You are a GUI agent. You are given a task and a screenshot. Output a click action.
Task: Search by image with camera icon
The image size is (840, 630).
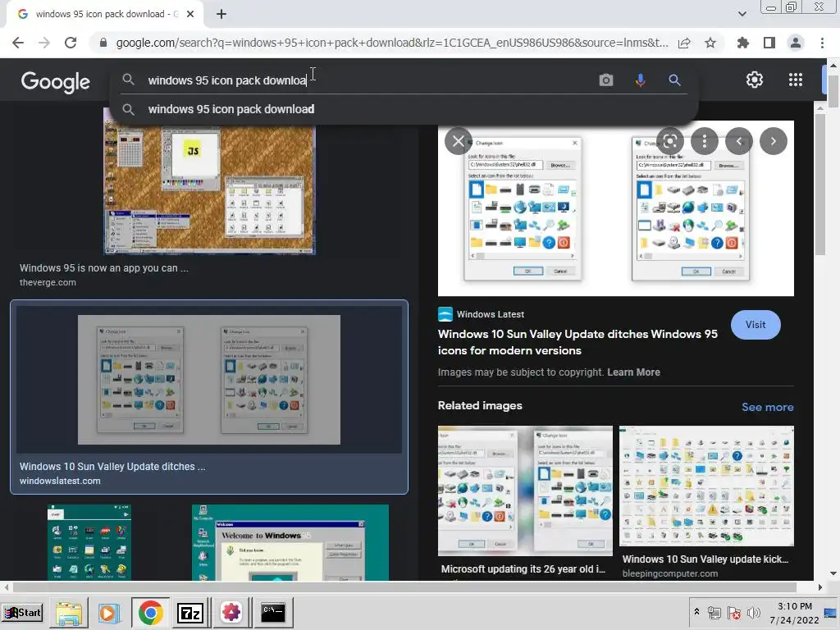click(x=606, y=80)
